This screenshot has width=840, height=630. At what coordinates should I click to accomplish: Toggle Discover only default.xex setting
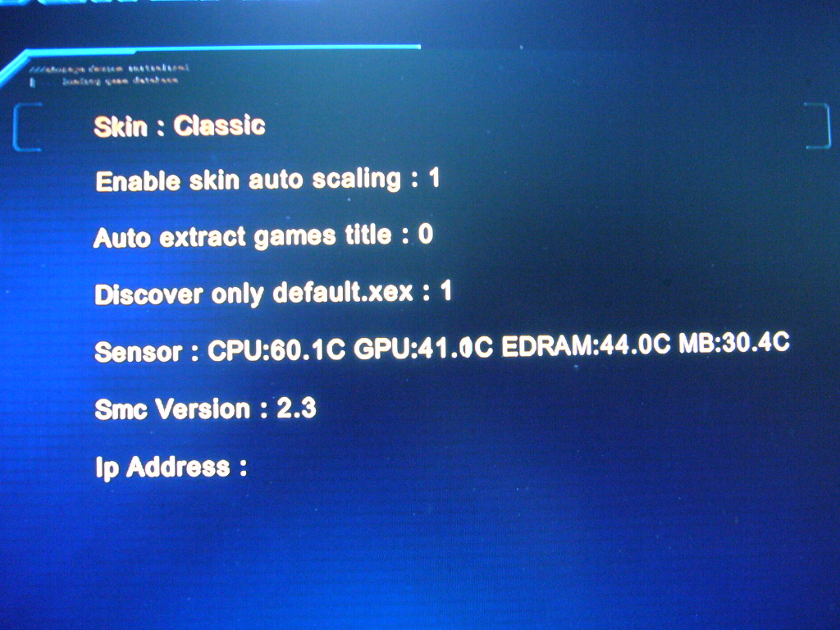click(272, 293)
